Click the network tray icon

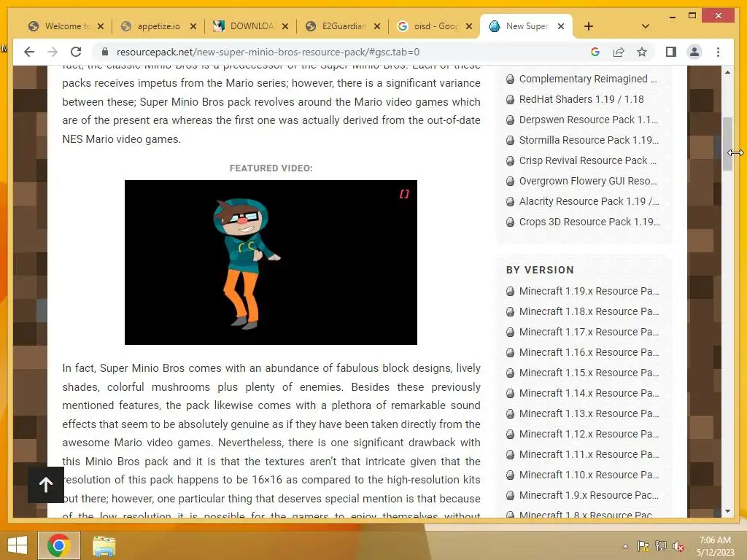pos(661,546)
